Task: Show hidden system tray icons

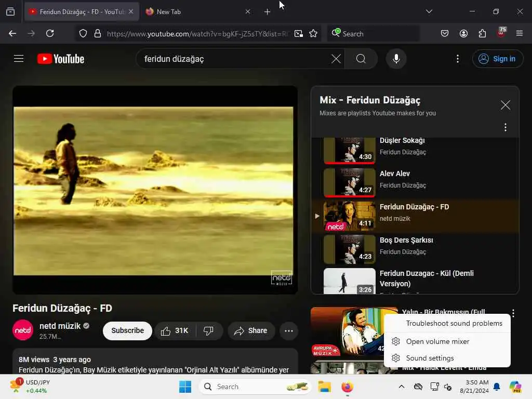Action: pyautogui.click(x=402, y=387)
